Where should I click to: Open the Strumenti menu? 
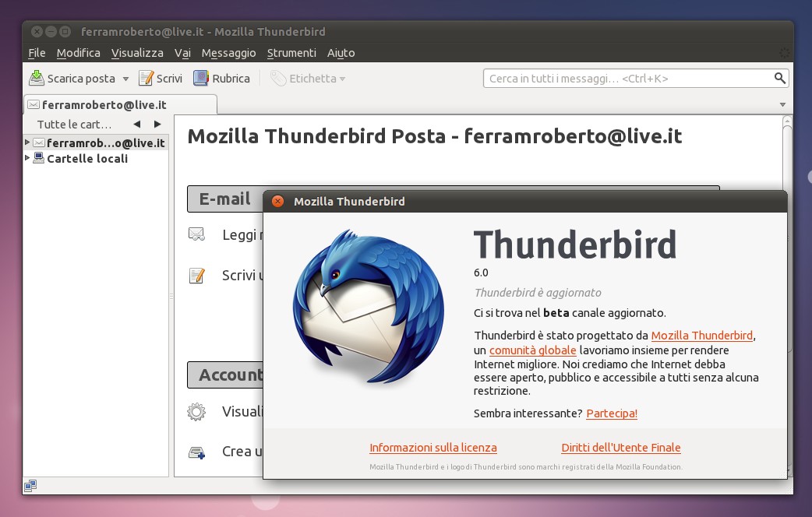(291, 53)
